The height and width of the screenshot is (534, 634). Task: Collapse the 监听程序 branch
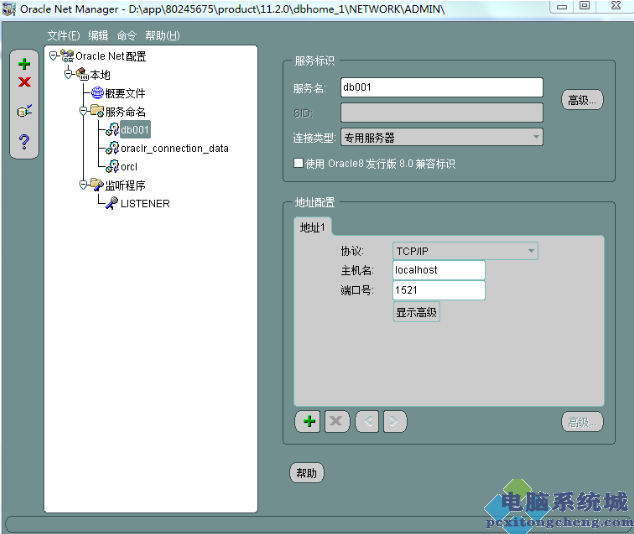tap(83, 185)
